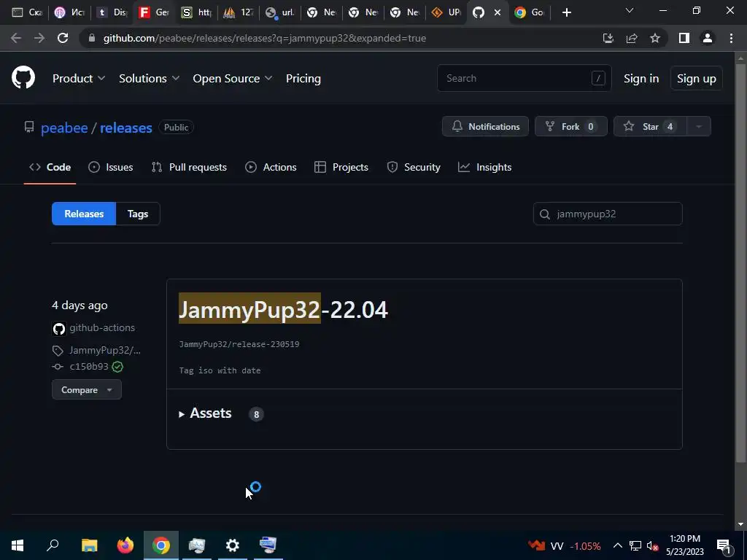Switch to the Ger browser tab
Viewport: 747px width, 560px height.
[x=153, y=12]
